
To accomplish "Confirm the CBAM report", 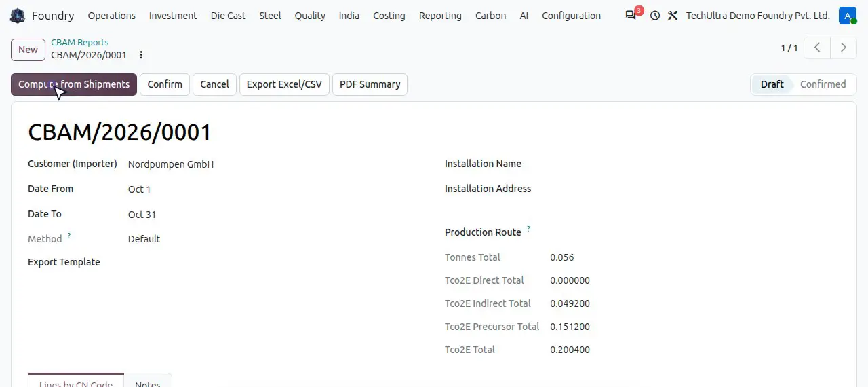I will point(165,84).
